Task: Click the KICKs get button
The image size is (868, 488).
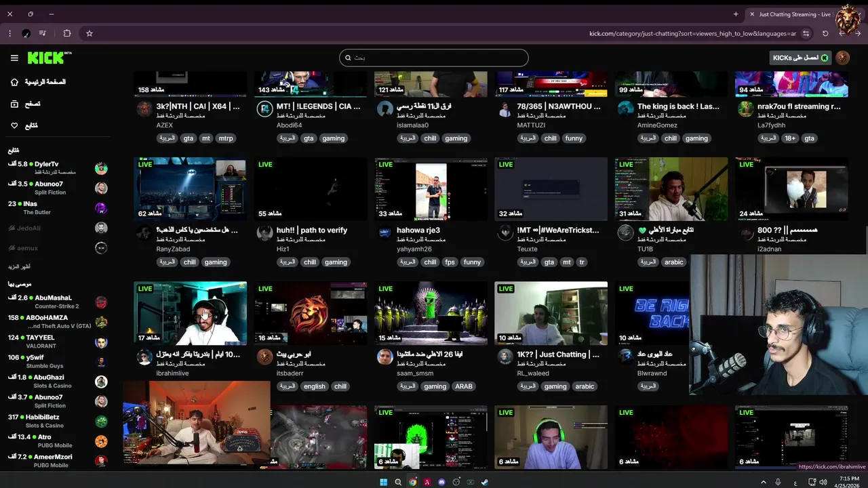Action: pyautogui.click(x=801, y=58)
